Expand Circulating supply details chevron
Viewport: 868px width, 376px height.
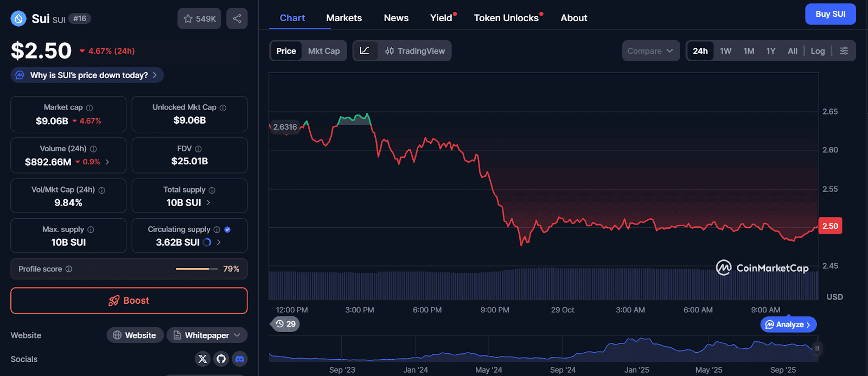219,243
